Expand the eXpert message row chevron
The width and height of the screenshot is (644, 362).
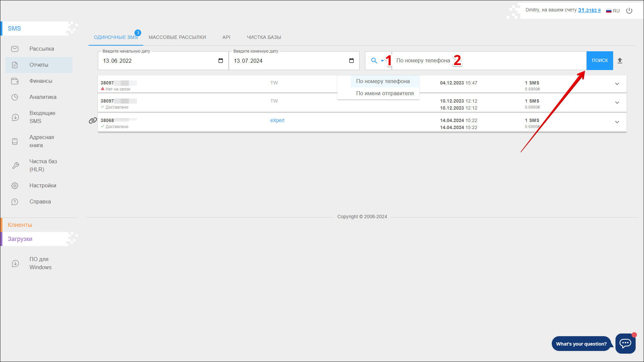coord(617,122)
